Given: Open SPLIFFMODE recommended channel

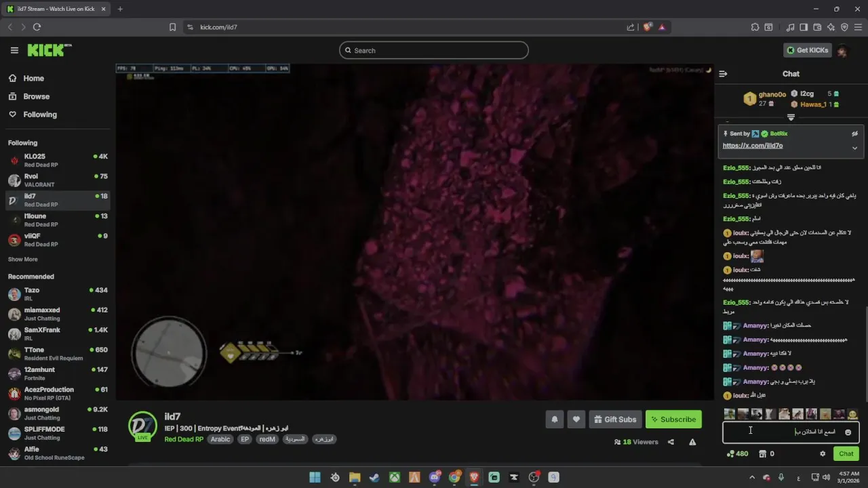Looking at the screenshot, I should pyautogui.click(x=58, y=433).
